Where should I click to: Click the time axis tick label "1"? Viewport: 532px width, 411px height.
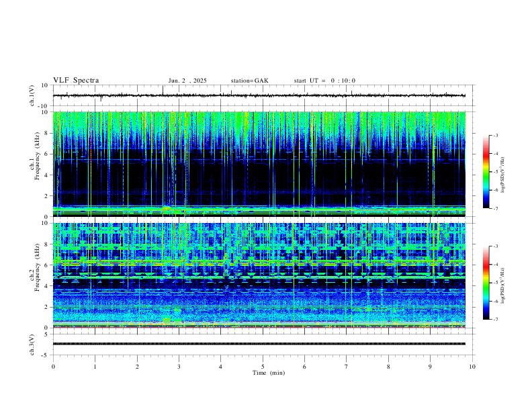(95, 367)
